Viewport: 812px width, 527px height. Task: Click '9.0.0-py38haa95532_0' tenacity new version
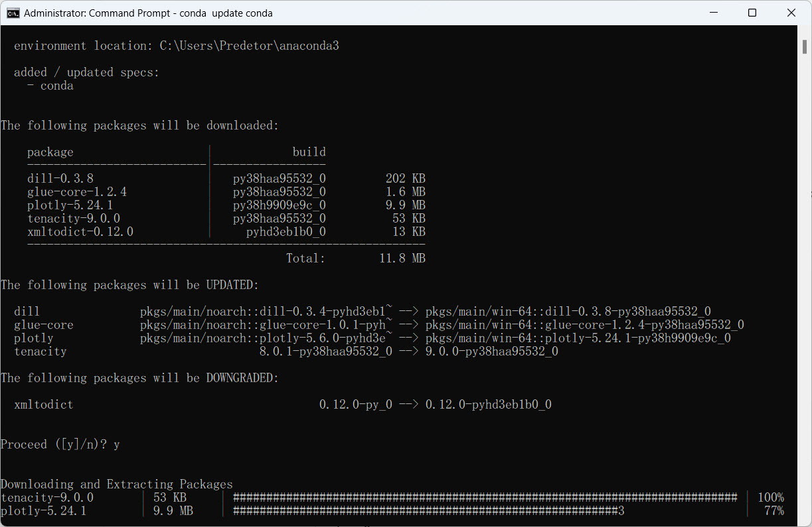click(492, 352)
